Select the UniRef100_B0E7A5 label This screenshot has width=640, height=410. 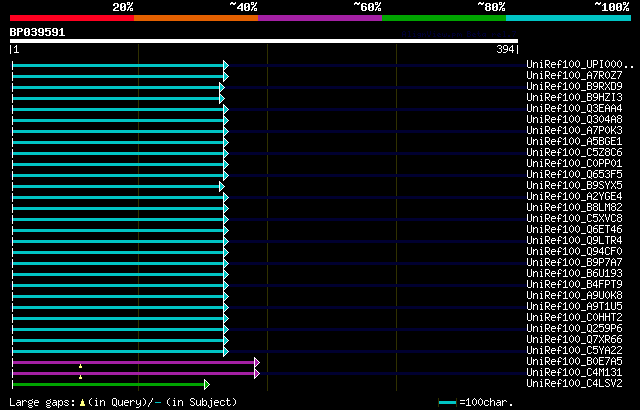click(574, 362)
